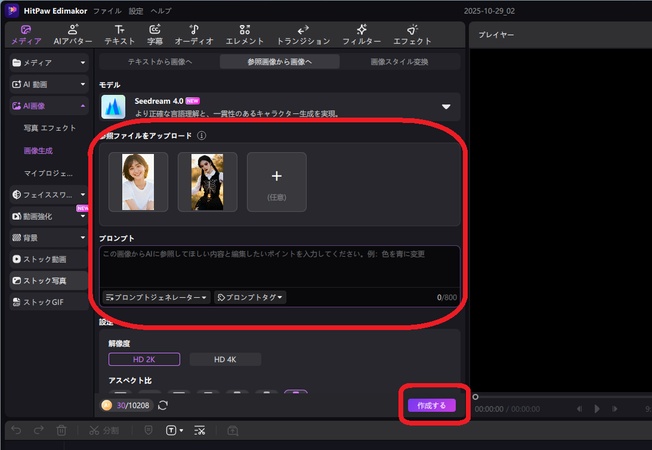Open ストック動画 in the sidebar
This screenshot has height=450, width=652.
(x=49, y=259)
